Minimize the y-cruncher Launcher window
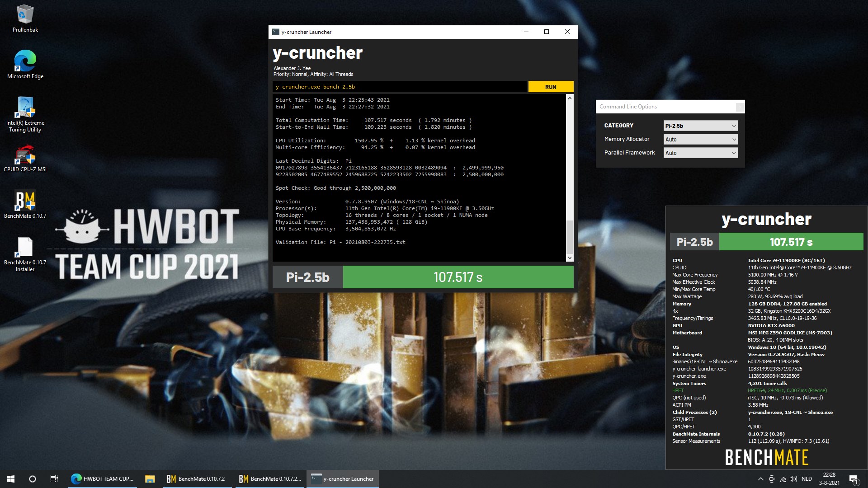 526,32
